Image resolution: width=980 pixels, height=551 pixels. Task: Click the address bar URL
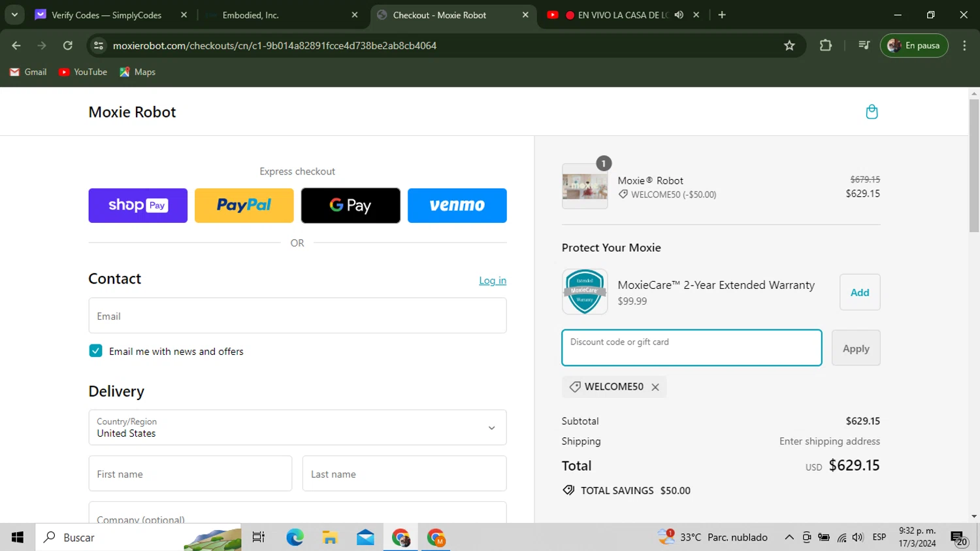click(x=274, y=45)
